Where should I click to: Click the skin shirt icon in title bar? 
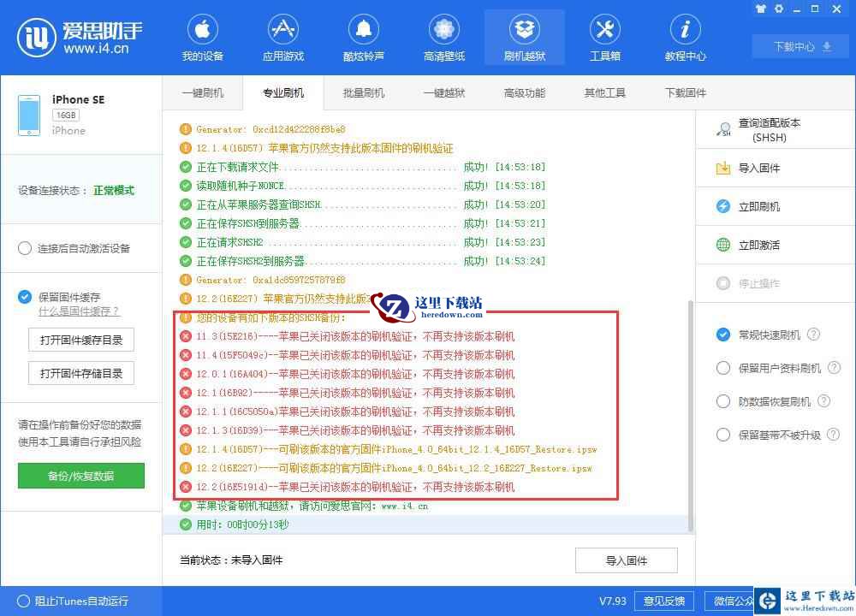coord(761,9)
